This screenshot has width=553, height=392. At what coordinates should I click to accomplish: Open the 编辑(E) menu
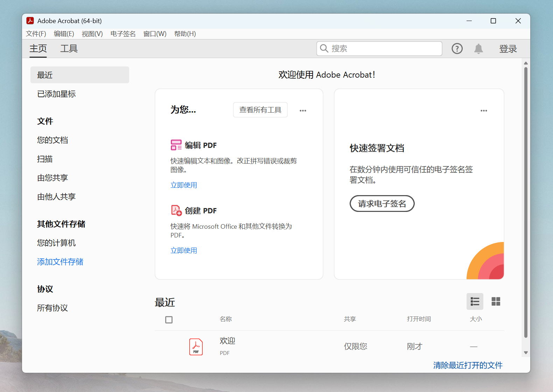pyautogui.click(x=64, y=34)
